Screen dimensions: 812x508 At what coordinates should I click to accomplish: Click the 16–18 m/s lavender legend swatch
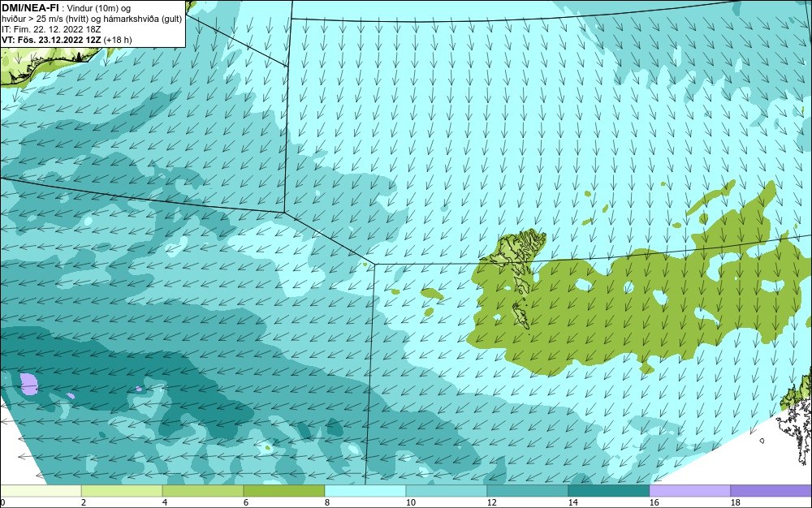click(689, 491)
